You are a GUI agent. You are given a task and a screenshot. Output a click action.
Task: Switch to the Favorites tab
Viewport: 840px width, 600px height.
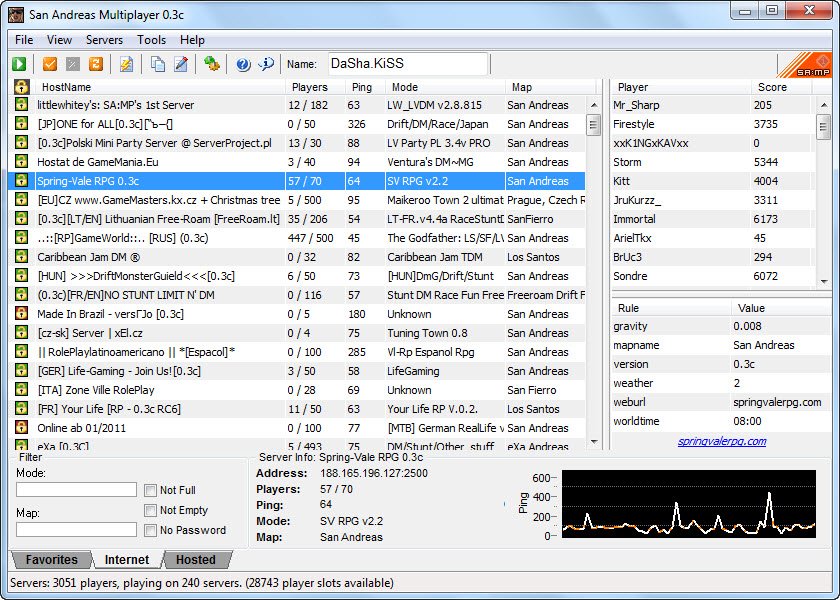pos(51,559)
